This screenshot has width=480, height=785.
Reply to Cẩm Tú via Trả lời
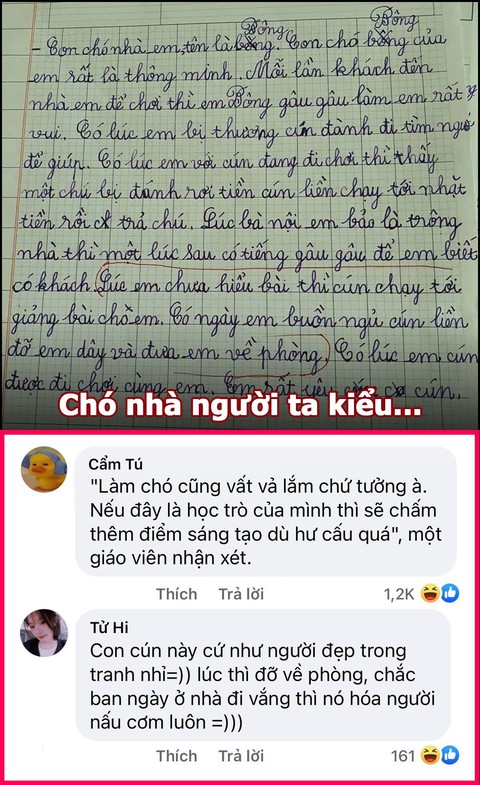click(x=241, y=594)
